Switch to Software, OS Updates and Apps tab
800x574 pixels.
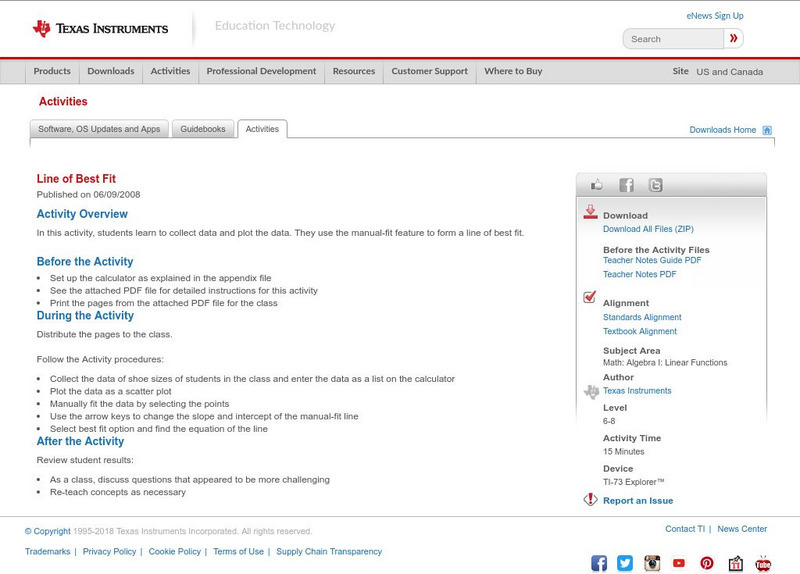point(99,129)
